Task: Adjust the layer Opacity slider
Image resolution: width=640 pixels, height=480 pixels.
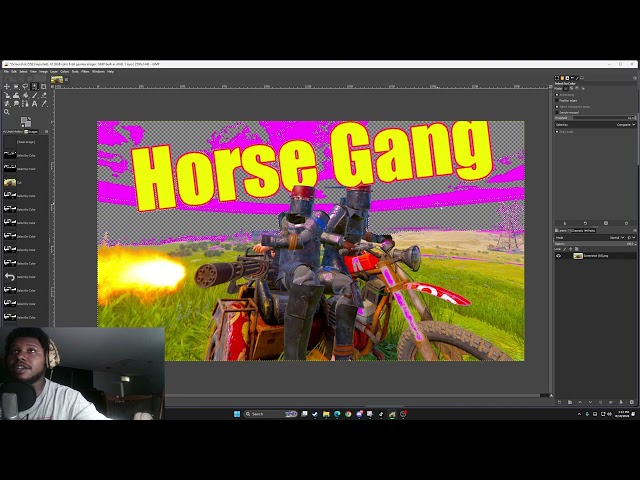Action: [x=595, y=244]
